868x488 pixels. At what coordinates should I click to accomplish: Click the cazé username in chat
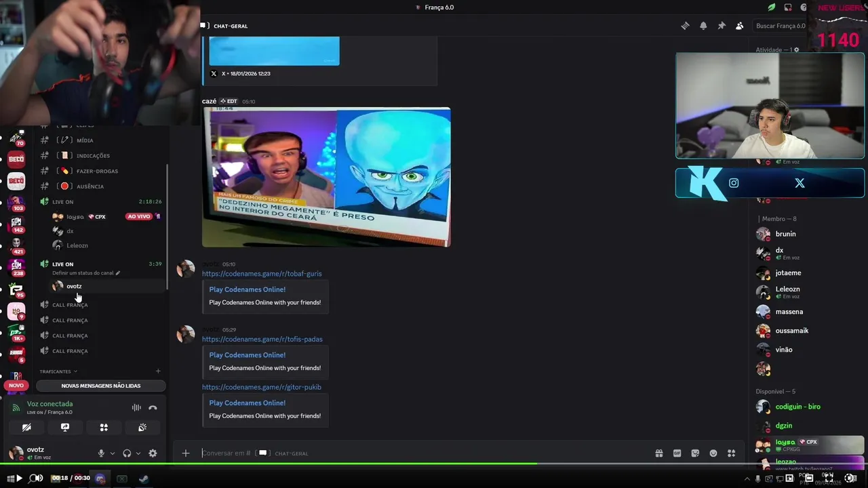point(209,101)
